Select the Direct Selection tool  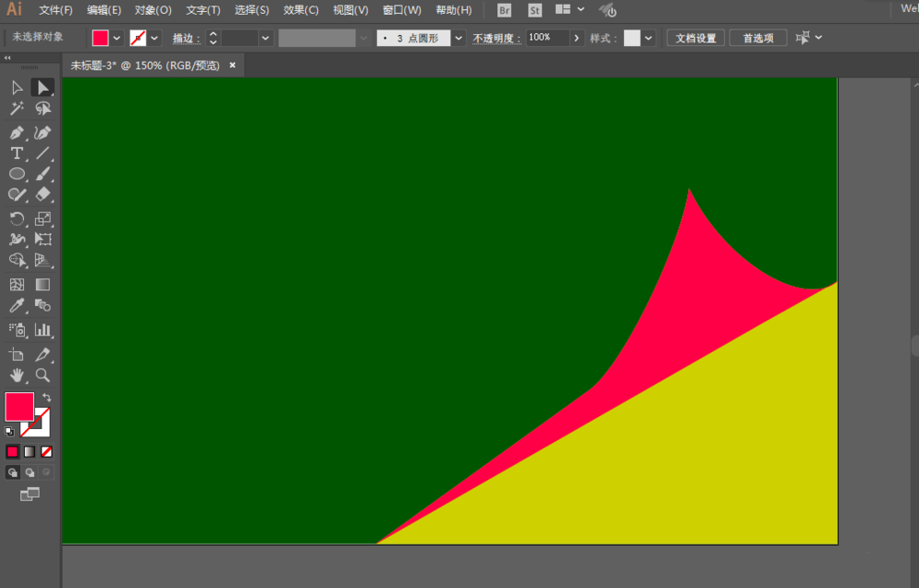43,88
